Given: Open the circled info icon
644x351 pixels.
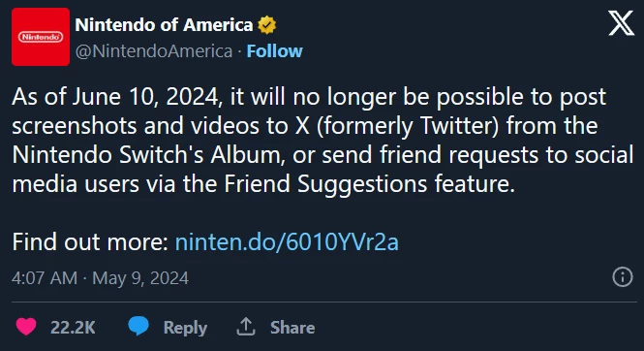Looking at the screenshot, I should pos(623,276).
